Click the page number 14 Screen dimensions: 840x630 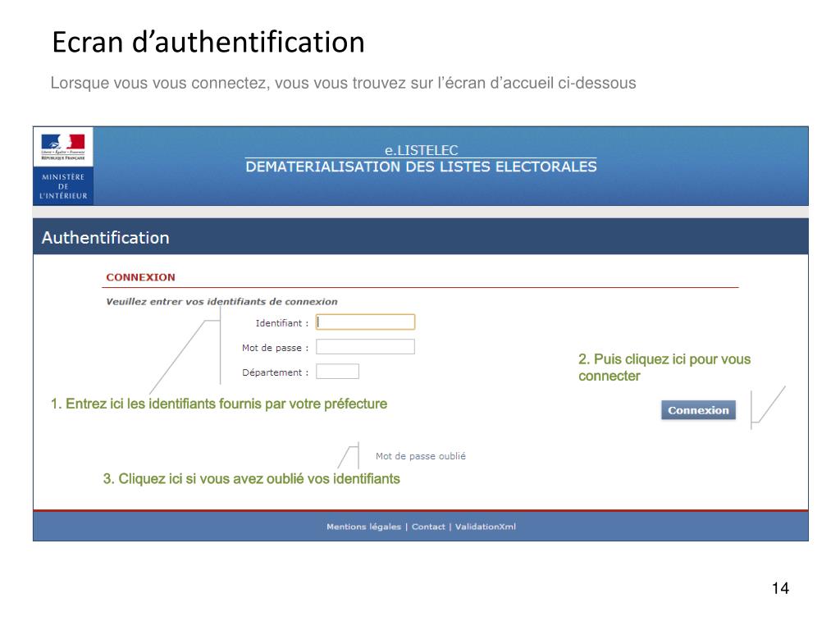click(781, 588)
